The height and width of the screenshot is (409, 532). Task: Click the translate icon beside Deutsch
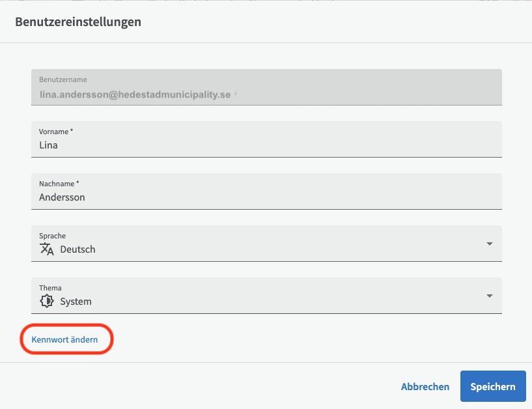point(46,249)
